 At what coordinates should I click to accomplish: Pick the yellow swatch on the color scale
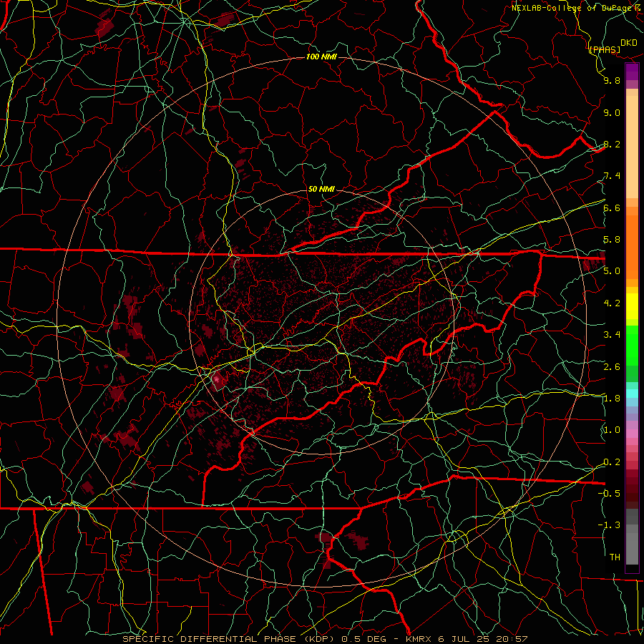click(632, 306)
